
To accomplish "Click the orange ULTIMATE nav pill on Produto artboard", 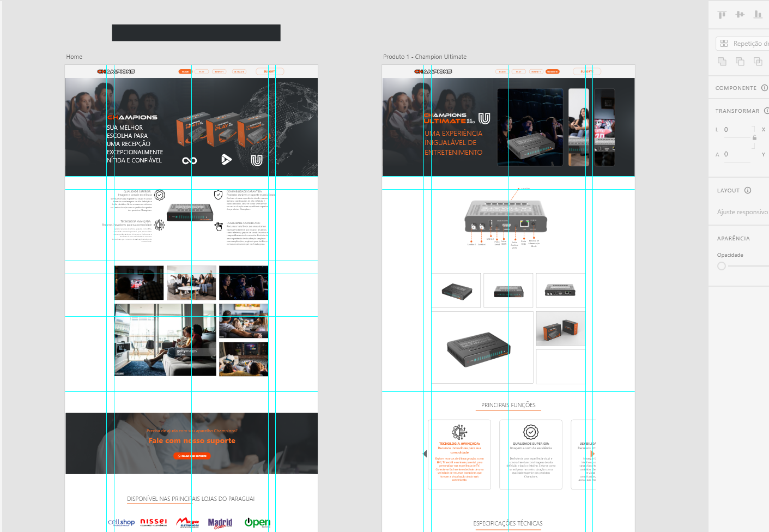I will [x=553, y=71].
